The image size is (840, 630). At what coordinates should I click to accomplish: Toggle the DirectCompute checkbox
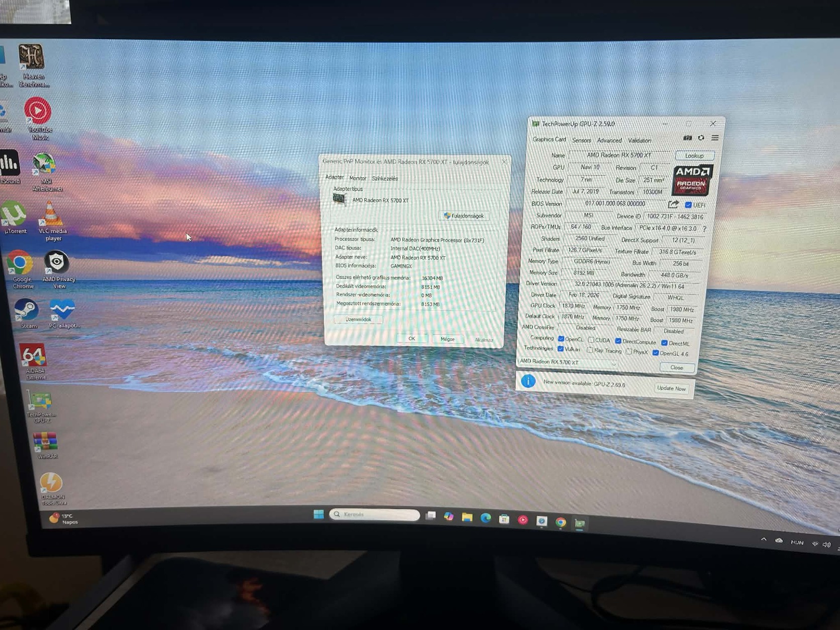[x=618, y=341]
